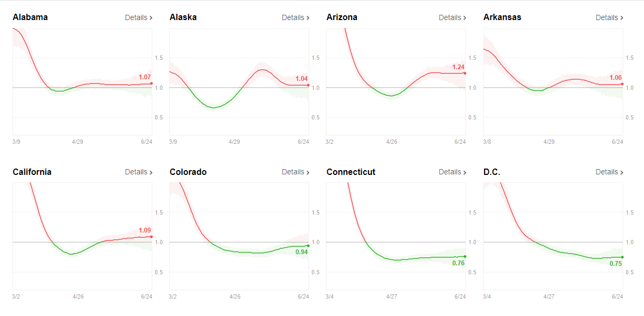Open California Details link
Image resolution: width=644 pixels, height=316 pixels.
(139, 172)
